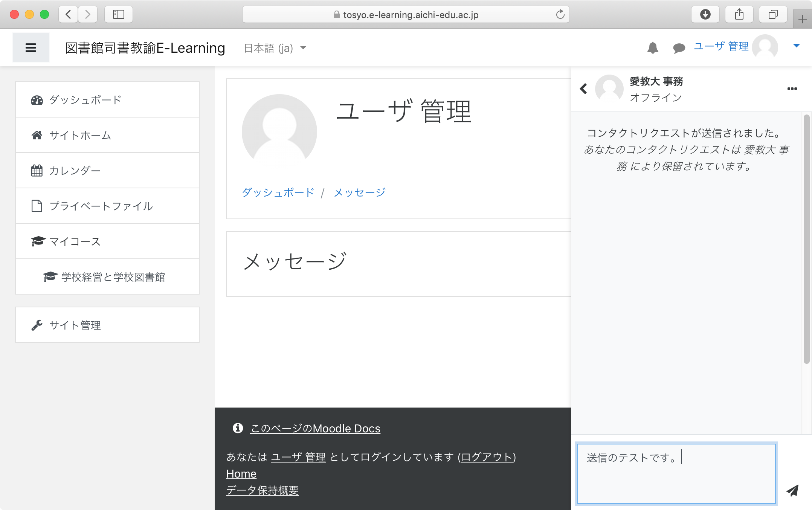Click the Moodle Docs info icon
This screenshot has height=510, width=812.
(238, 428)
